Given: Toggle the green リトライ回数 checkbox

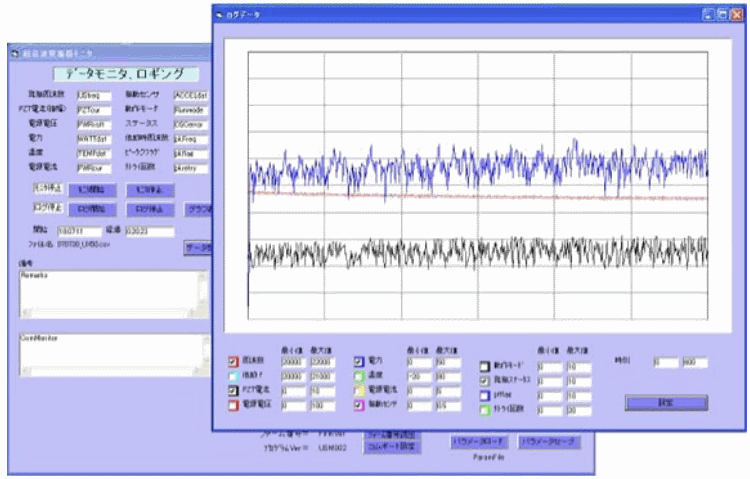Looking at the screenshot, I should tap(485, 411).
